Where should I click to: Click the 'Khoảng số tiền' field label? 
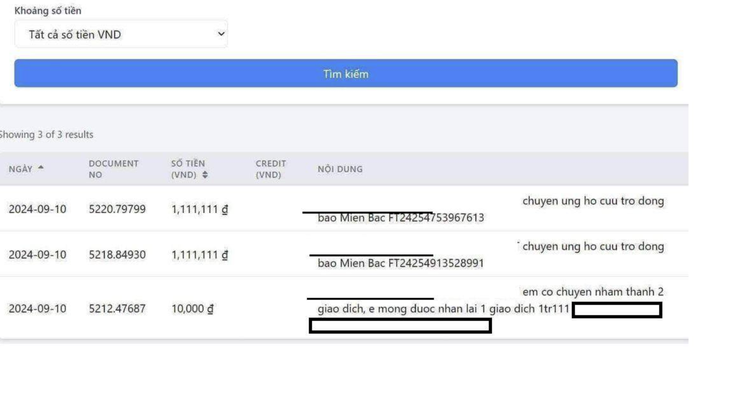[48, 11]
